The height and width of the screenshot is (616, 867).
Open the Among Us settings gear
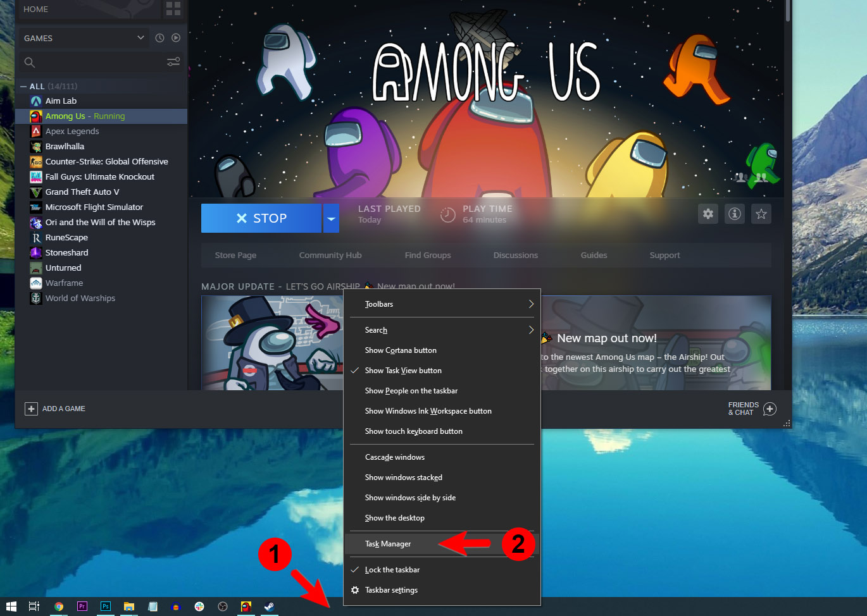tap(708, 214)
